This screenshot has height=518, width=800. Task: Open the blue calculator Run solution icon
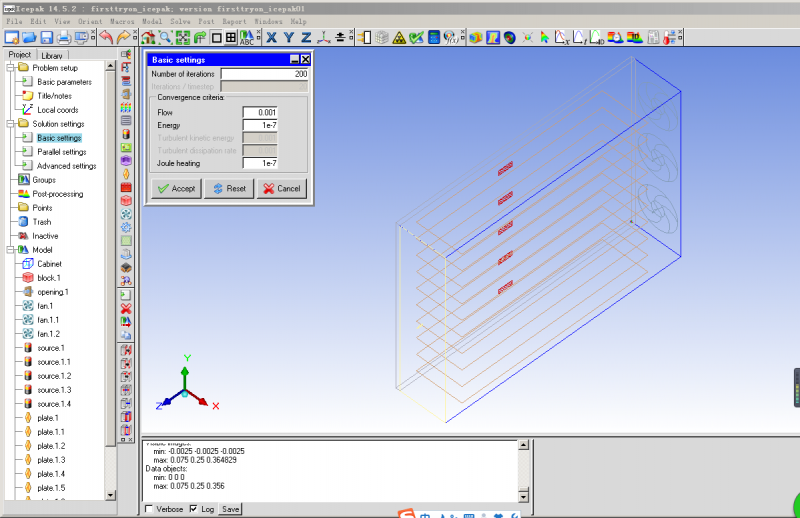coord(434,37)
